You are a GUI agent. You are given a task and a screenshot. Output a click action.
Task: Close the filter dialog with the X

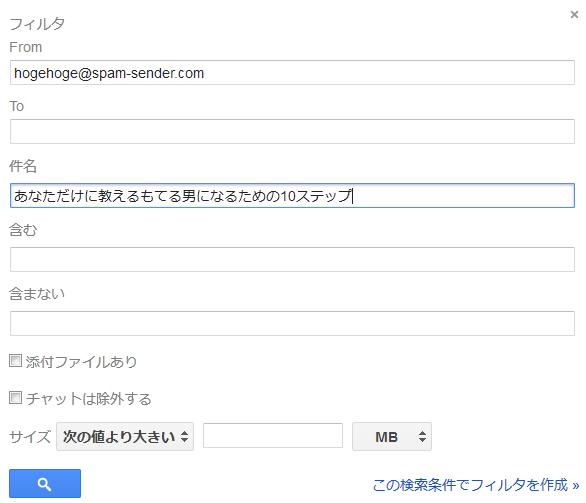pyautogui.click(x=574, y=15)
